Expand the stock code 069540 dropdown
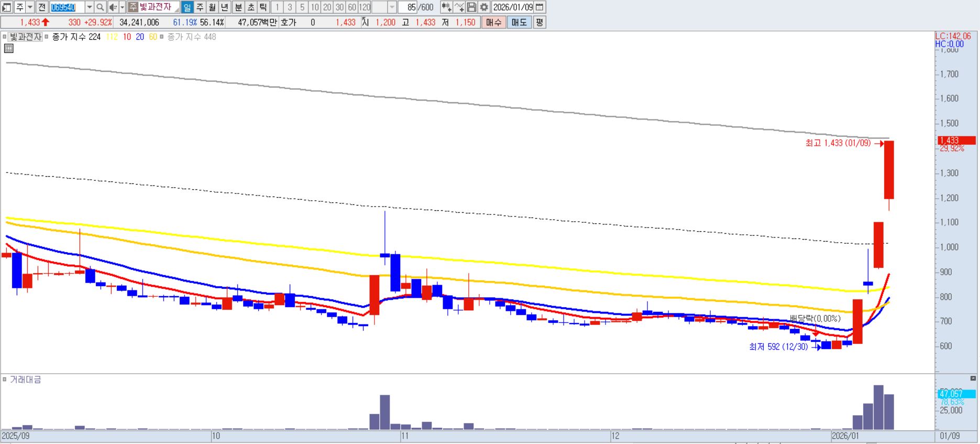 (x=89, y=7)
